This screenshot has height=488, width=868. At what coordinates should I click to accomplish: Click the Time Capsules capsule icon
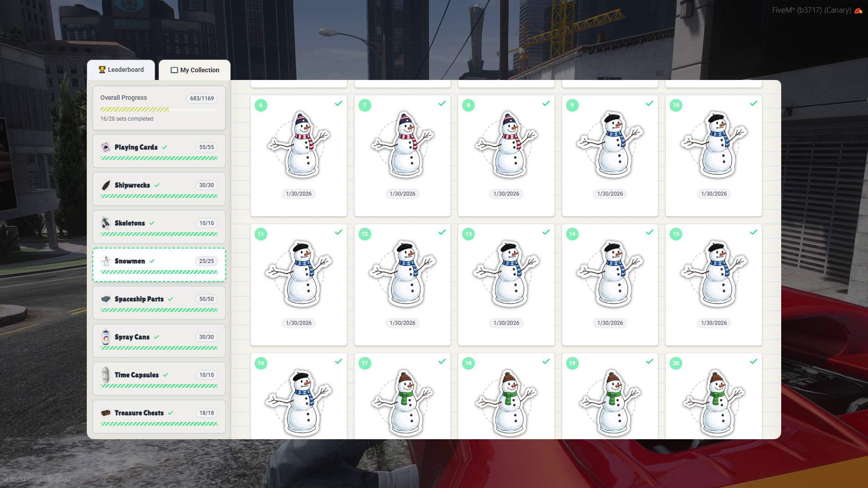[105, 375]
